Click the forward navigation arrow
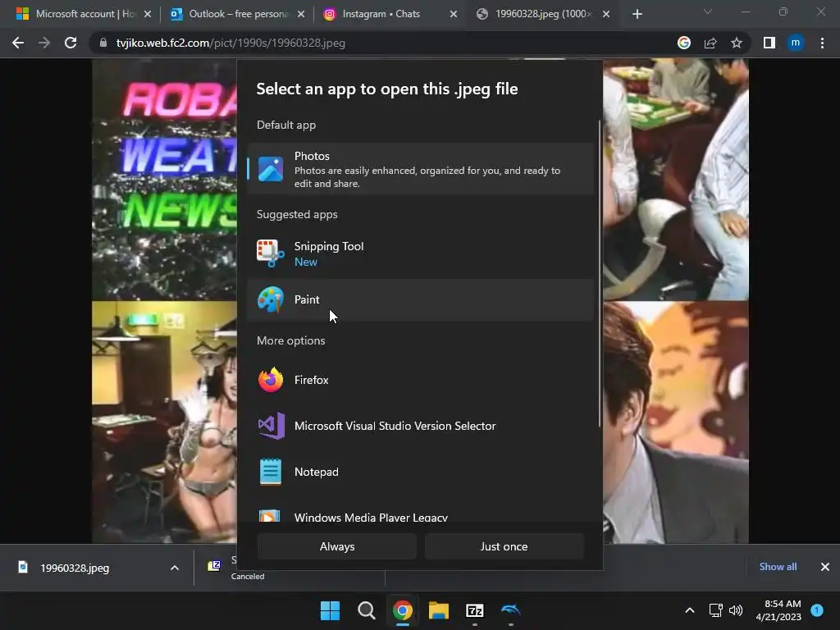The image size is (840, 630). pyautogui.click(x=44, y=43)
